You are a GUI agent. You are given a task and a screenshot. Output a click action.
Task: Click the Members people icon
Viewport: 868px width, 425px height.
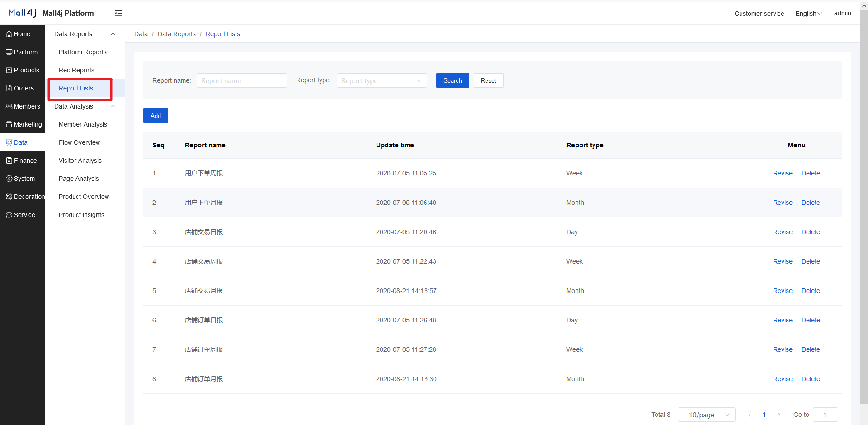click(x=9, y=106)
